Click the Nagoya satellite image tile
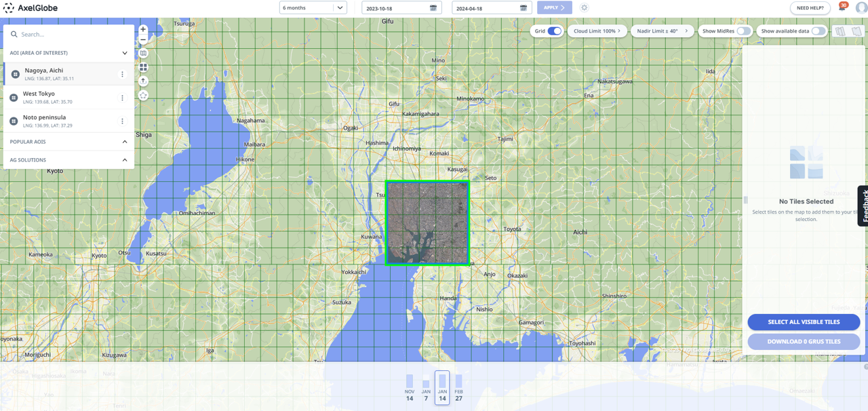 [427, 222]
